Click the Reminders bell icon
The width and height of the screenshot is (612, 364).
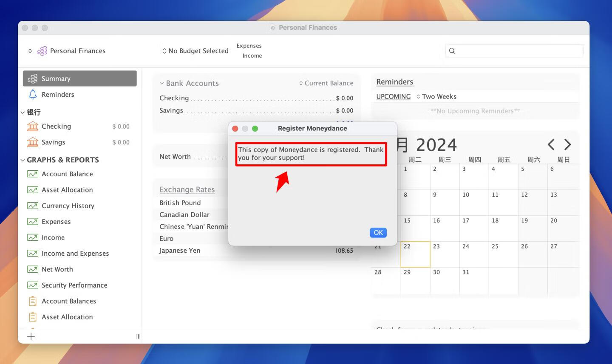tap(33, 94)
